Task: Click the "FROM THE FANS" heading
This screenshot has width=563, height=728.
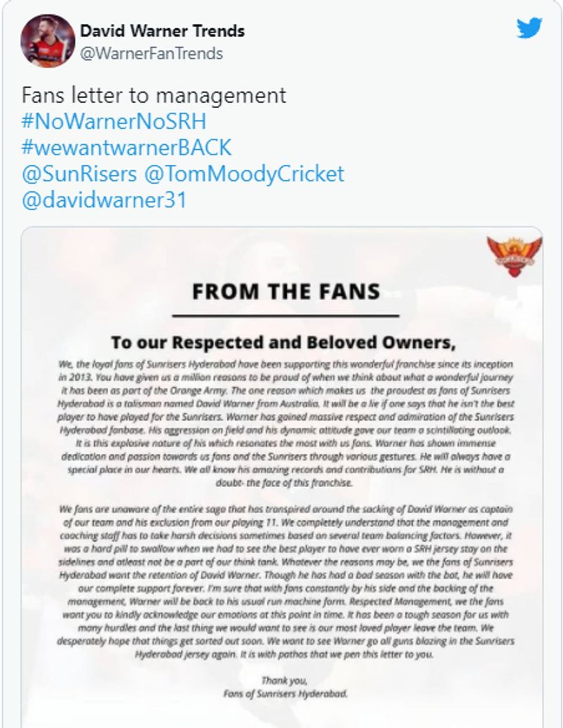Action: click(x=286, y=291)
